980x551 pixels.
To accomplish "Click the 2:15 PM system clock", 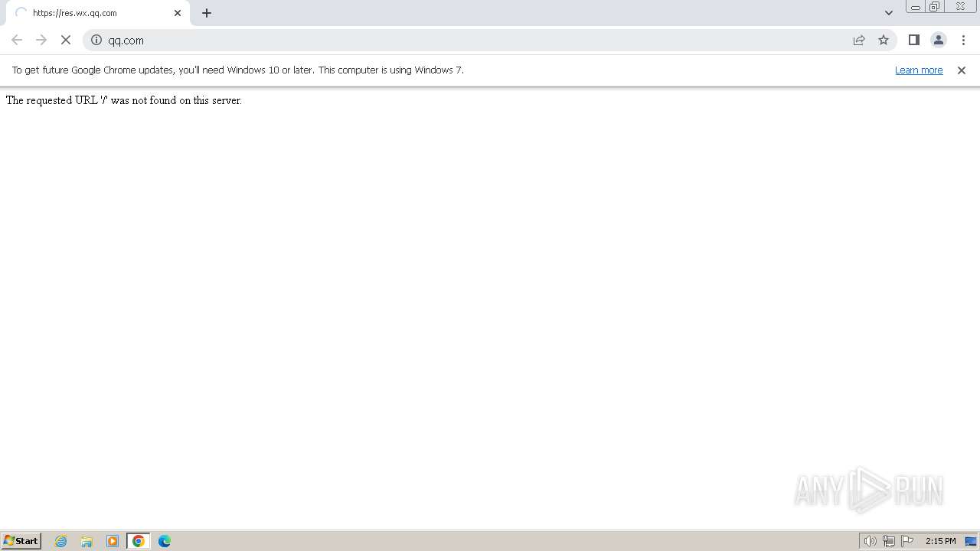I will pos(940,541).
